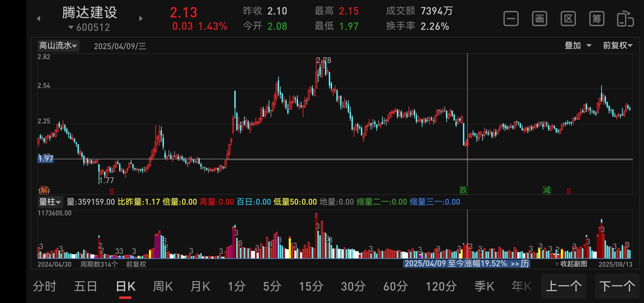Click the 筹 chip distribution icon
This screenshot has height=303, width=644.
coord(597,19)
